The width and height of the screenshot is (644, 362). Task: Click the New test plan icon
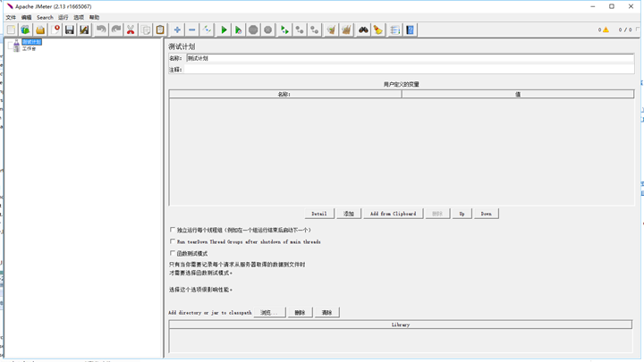[x=11, y=30]
